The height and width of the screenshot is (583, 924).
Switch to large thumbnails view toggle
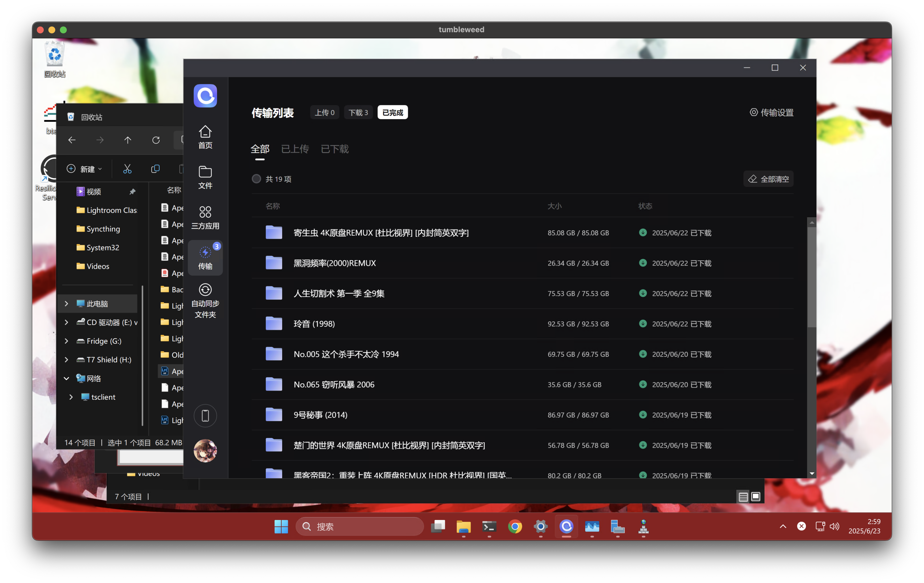pos(756,497)
